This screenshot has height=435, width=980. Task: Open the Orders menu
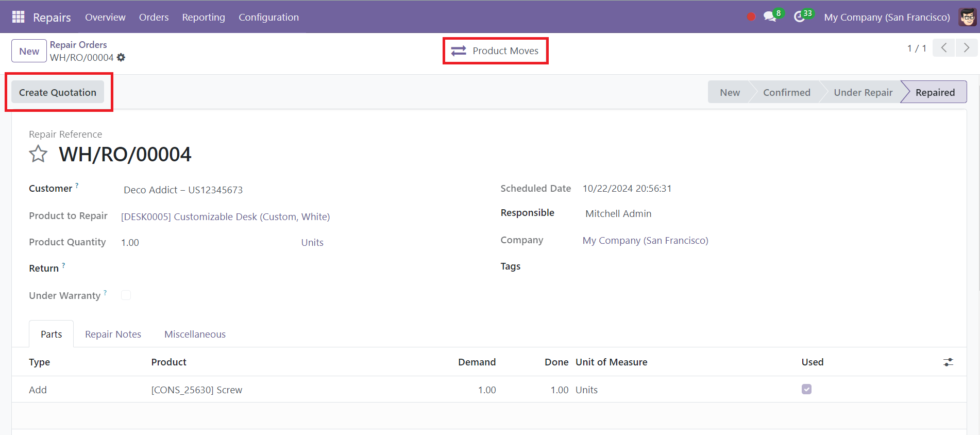tap(154, 17)
